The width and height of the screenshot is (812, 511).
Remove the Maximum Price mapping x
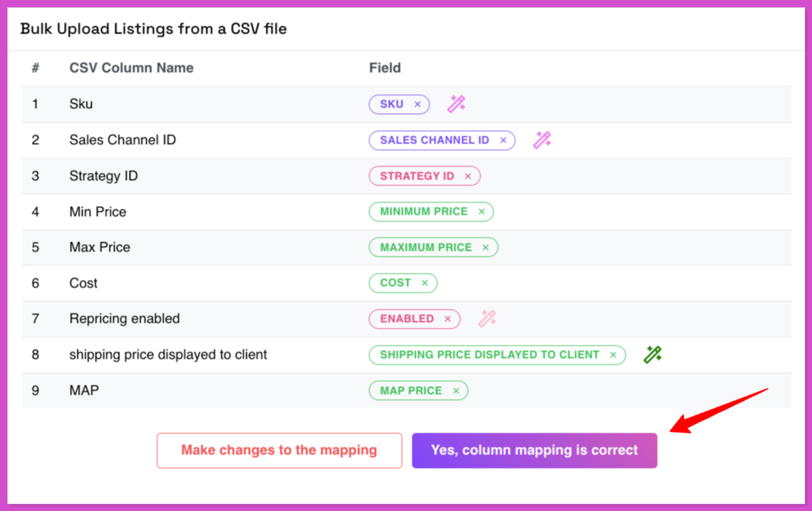(x=485, y=247)
